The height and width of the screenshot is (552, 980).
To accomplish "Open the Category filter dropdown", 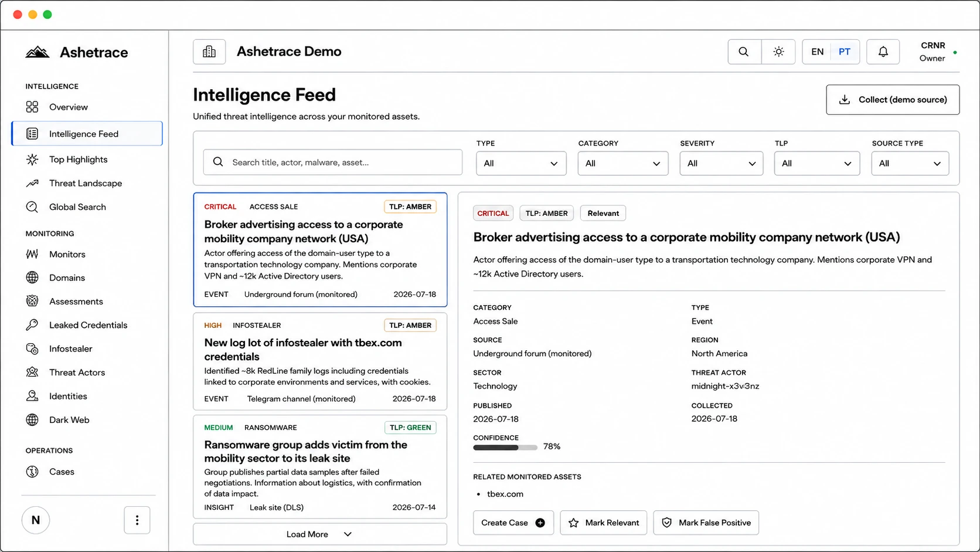I will click(623, 164).
